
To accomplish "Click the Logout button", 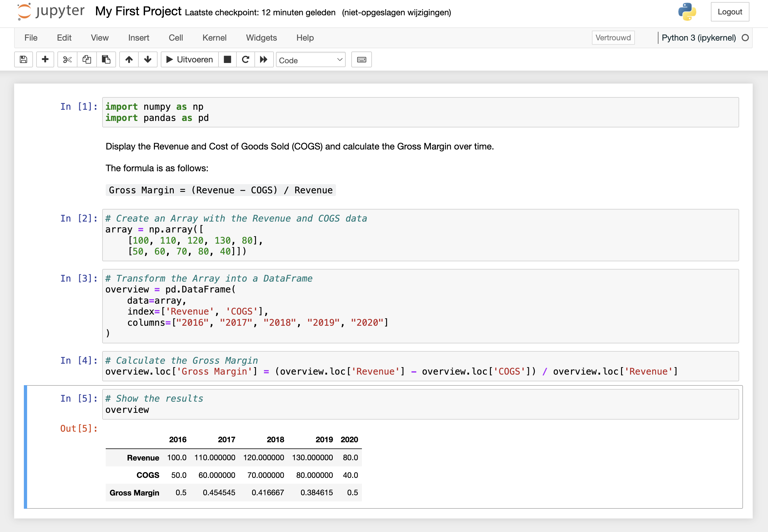I will tap(730, 12).
